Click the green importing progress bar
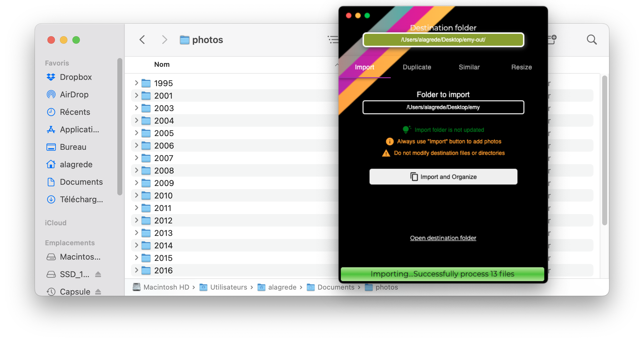The image size is (644, 342). pyautogui.click(x=442, y=274)
